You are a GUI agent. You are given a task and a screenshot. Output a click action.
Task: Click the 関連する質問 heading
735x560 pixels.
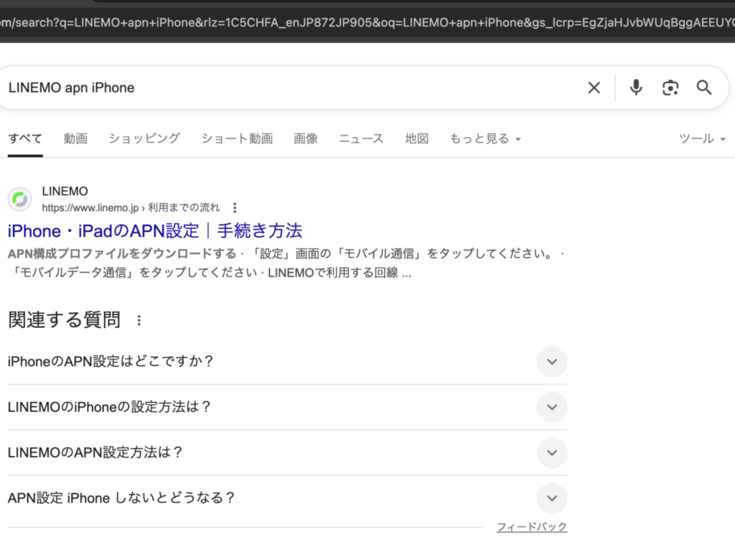point(64,320)
